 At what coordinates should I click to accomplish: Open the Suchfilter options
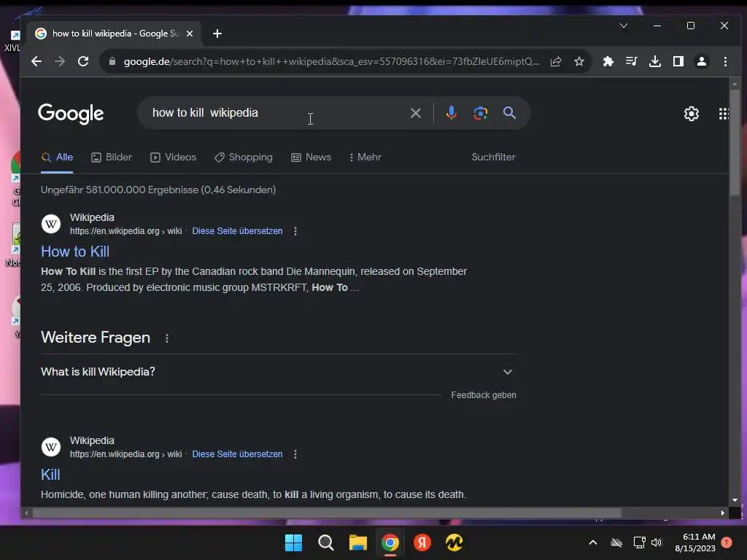coord(494,157)
